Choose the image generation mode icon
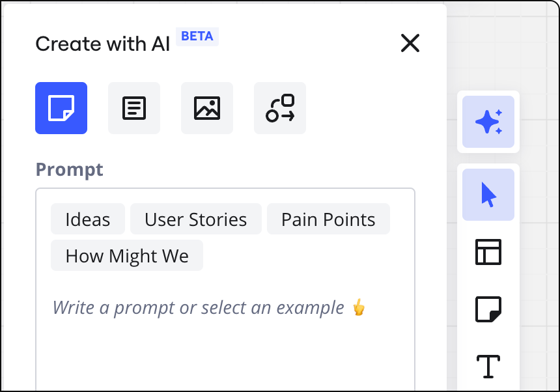The image size is (560, 392). tap(207, 108)
